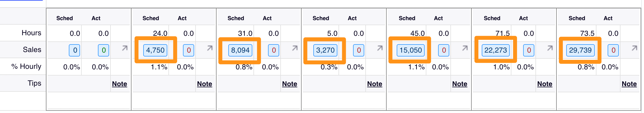
Task: Click the arrow icon beside the 4,750 sales column
Action: (210, 48)
